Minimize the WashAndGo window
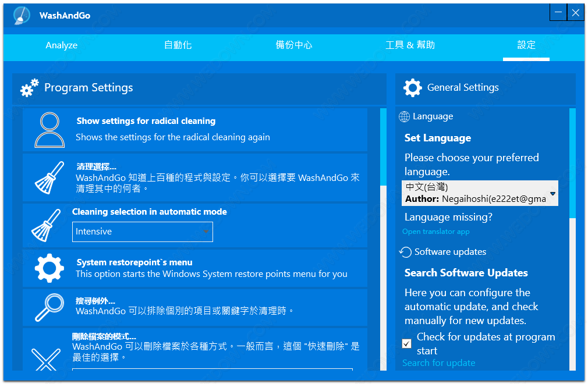This screenshot has height=384, width=588. (x=558, y=13)
